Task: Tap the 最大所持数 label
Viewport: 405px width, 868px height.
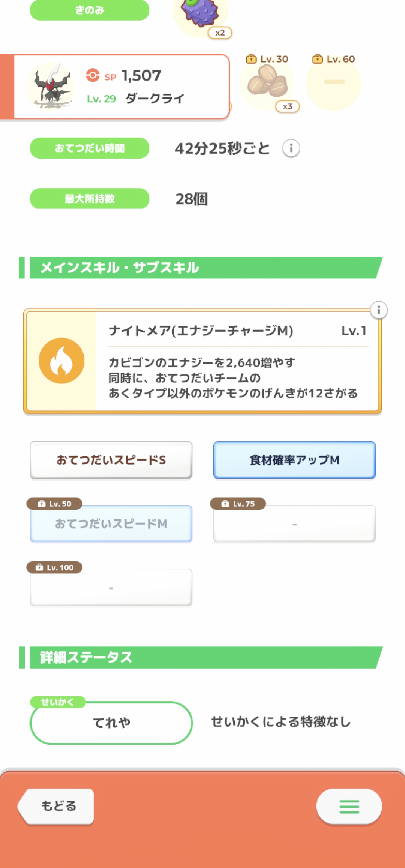Action: 90,199
